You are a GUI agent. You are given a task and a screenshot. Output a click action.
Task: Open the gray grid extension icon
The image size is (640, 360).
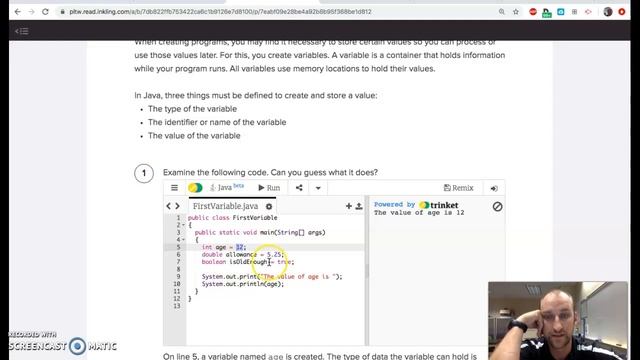pyautogui.click(x=574, y=12)
